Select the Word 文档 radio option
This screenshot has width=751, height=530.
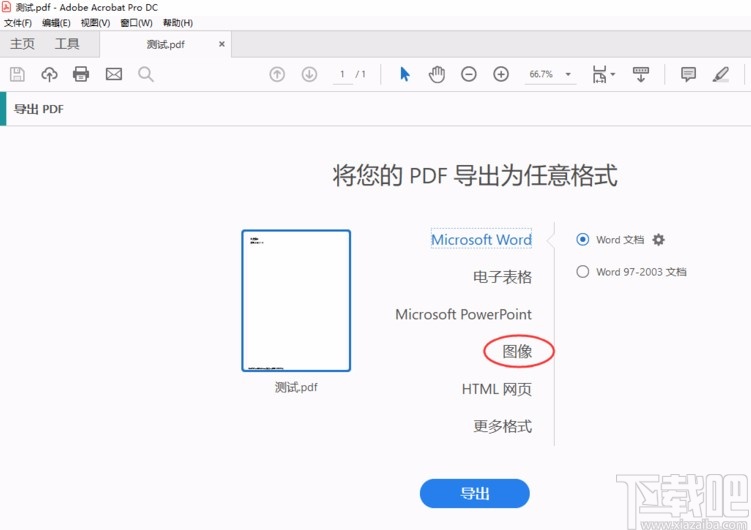[582, 239]
